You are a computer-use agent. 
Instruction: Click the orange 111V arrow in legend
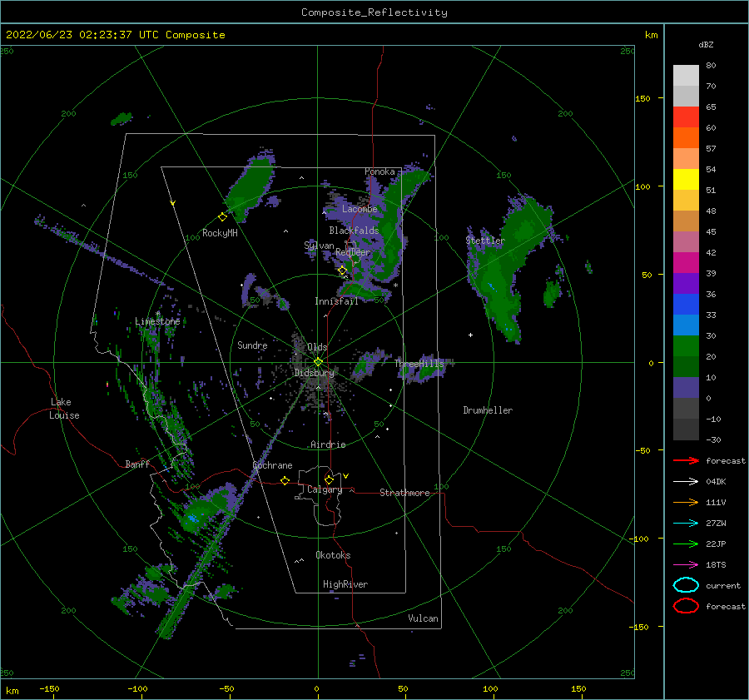tap(686, 502)
